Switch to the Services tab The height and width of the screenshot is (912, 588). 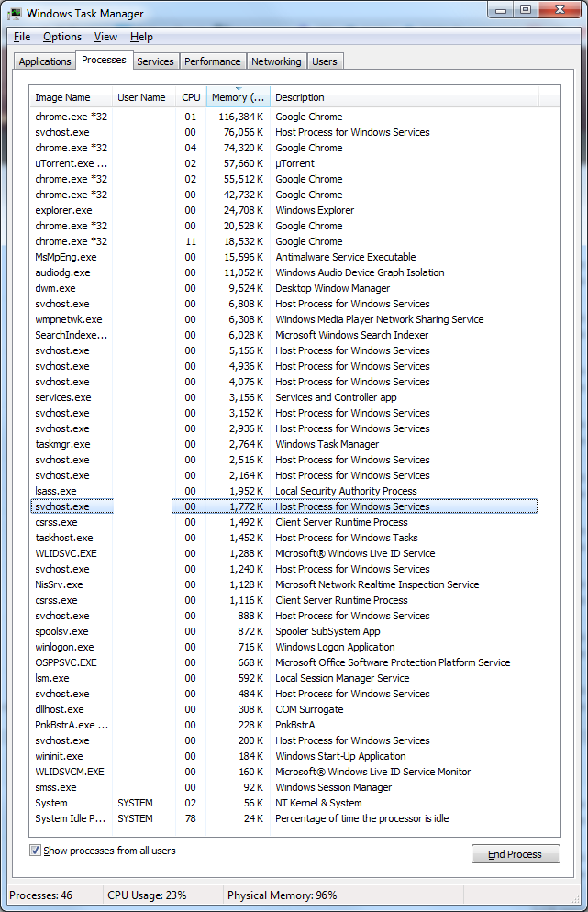click(x=155, y=61)
